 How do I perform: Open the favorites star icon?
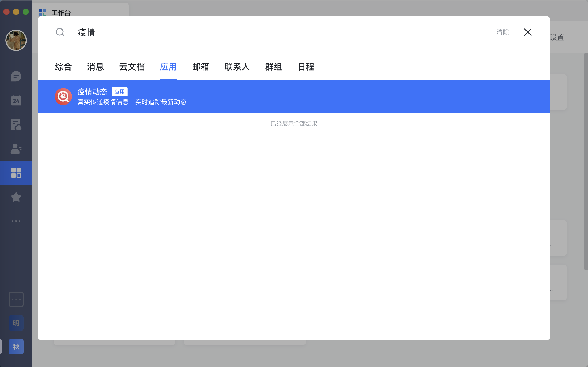[16, 197]
